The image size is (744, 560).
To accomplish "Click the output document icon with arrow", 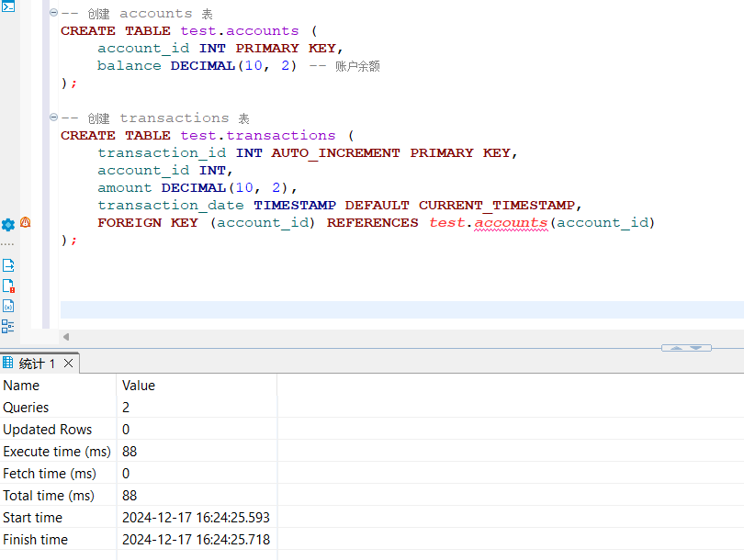I will [x=8, y=265].
